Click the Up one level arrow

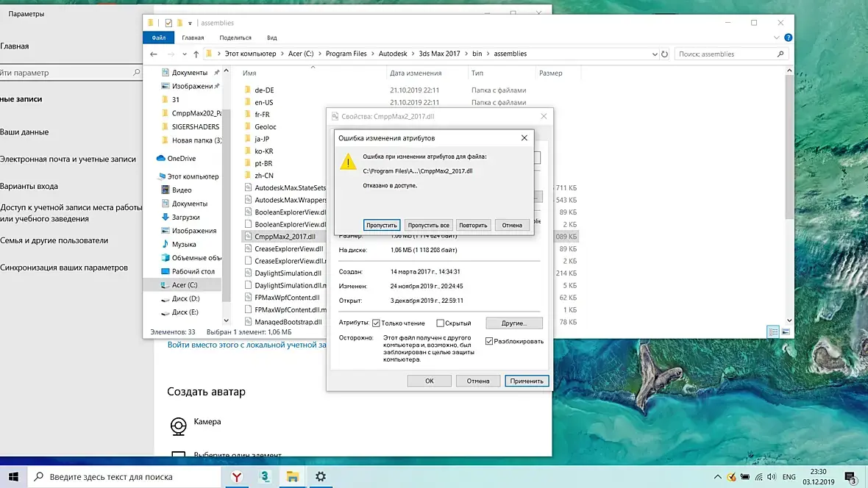pyautogui.click(x=196, y=54)
